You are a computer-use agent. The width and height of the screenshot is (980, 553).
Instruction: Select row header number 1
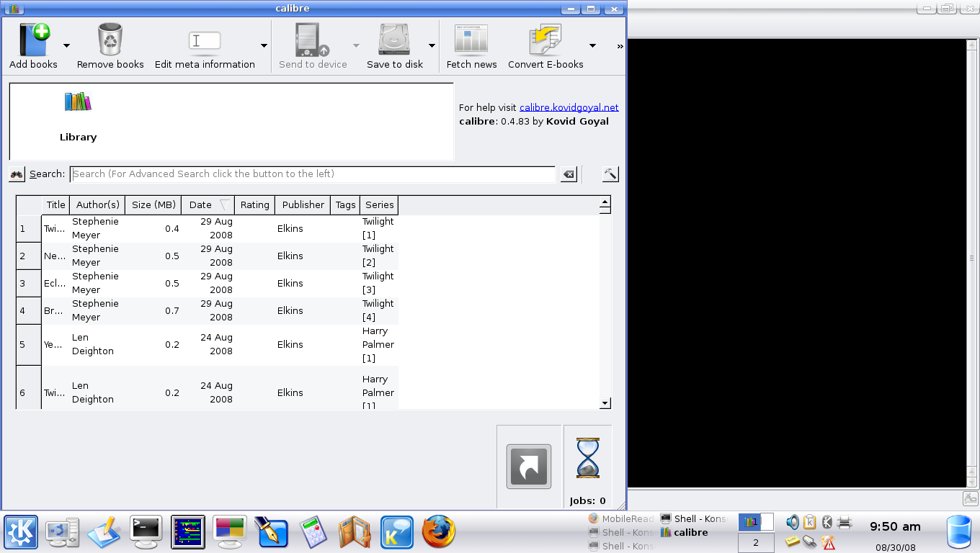point(29,229)
